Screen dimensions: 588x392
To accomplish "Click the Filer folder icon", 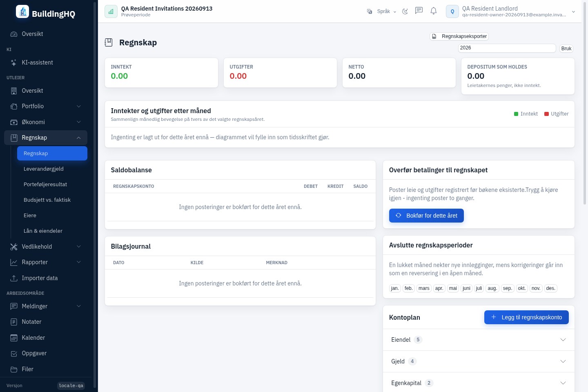I will [x=14, y=369].
